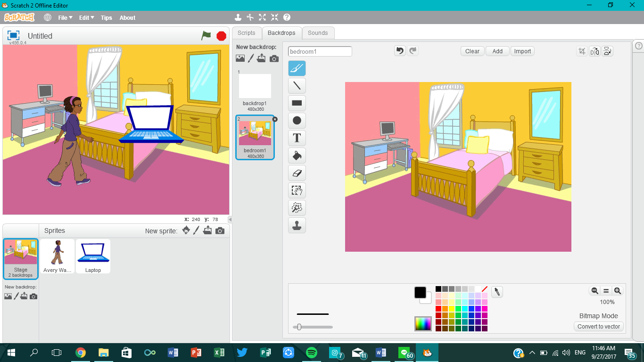This screenshot has width=644, height=362.
Task: Select the Ellipse tool
Action: [x=297, y=120]
